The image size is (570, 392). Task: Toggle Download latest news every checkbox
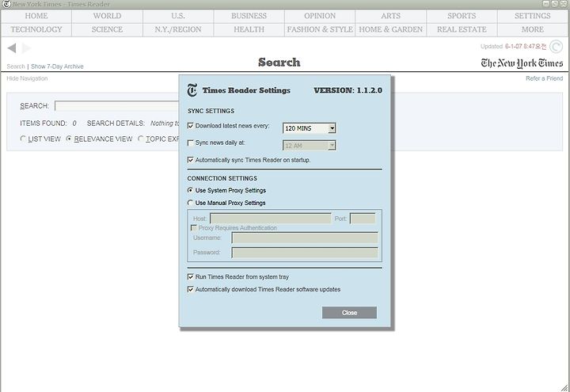pos(190,125)
